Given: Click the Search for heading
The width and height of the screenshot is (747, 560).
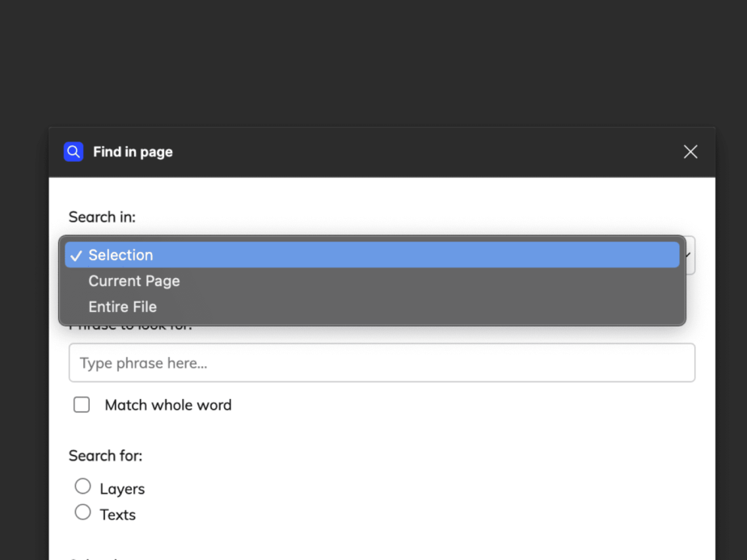Looking at the screenshot, I should tap(105, 456).
